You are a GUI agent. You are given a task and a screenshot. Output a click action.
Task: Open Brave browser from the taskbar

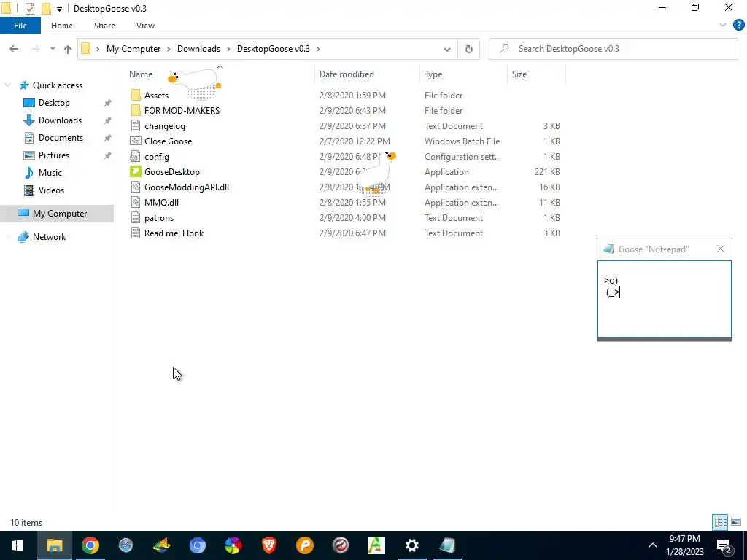coord(268,545)
